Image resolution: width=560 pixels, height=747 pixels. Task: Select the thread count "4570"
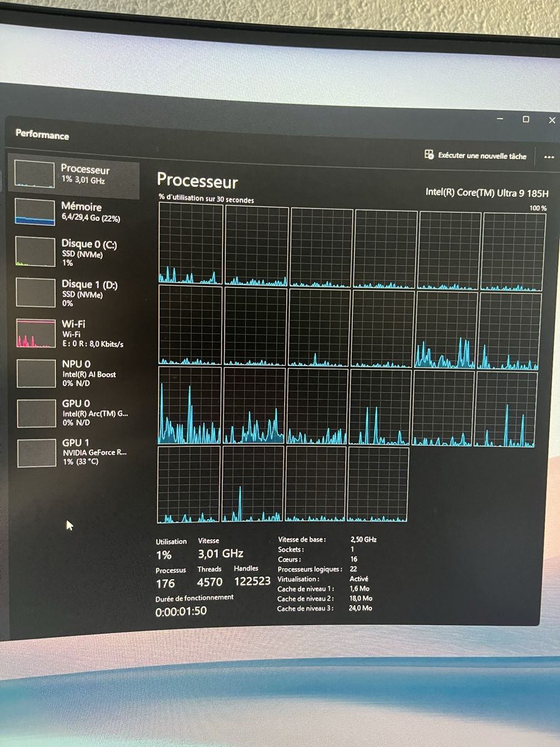210,583
